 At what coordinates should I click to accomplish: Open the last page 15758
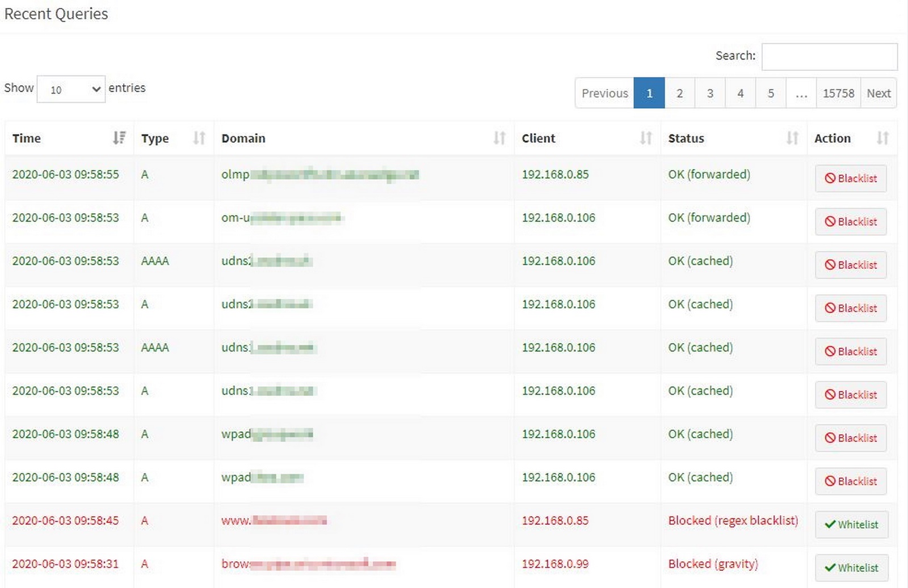click(x=838, y=93)
